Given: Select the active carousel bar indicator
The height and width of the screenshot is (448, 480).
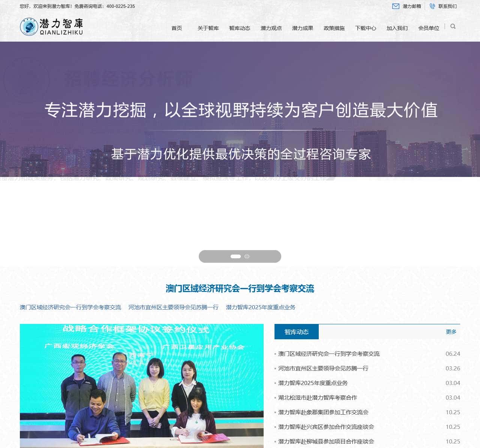Looking at the screenshot, I should tap(236, 256).
